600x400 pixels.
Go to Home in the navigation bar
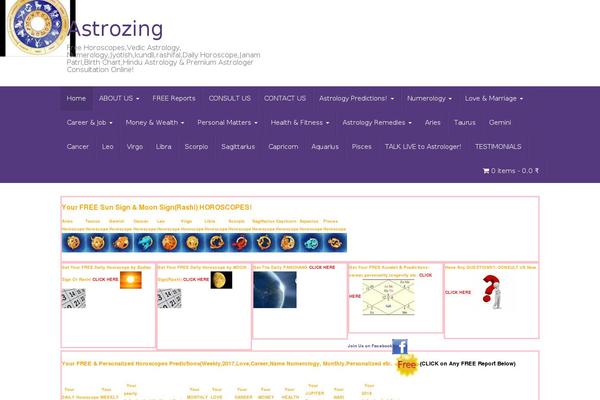coord(76,98)
